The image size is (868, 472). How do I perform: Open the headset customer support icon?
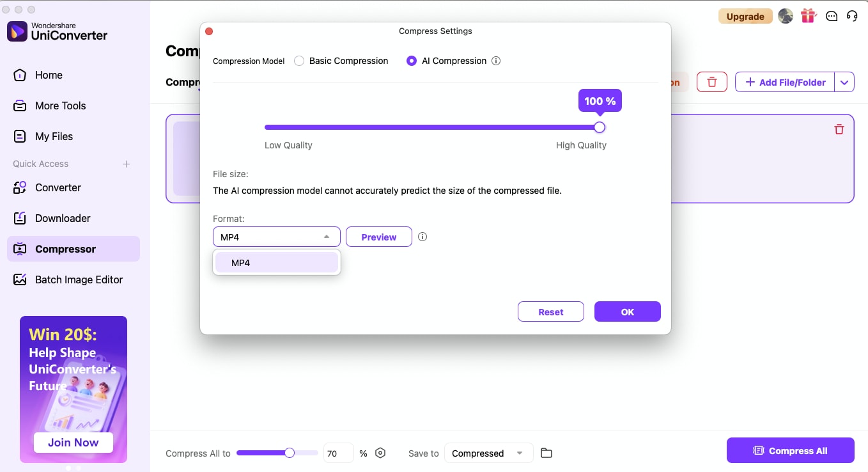click(x=852, y=17)
